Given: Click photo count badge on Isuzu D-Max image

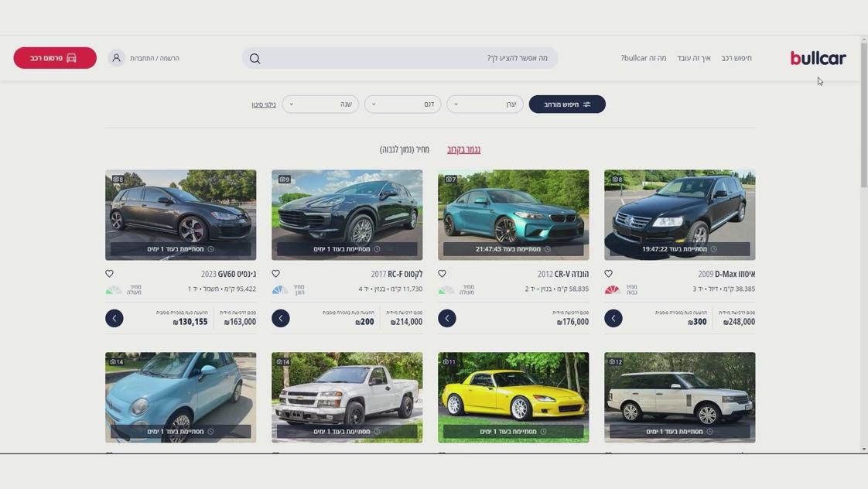Looking at the screenshot, I should pyautogui.click(x=617, y=180).
